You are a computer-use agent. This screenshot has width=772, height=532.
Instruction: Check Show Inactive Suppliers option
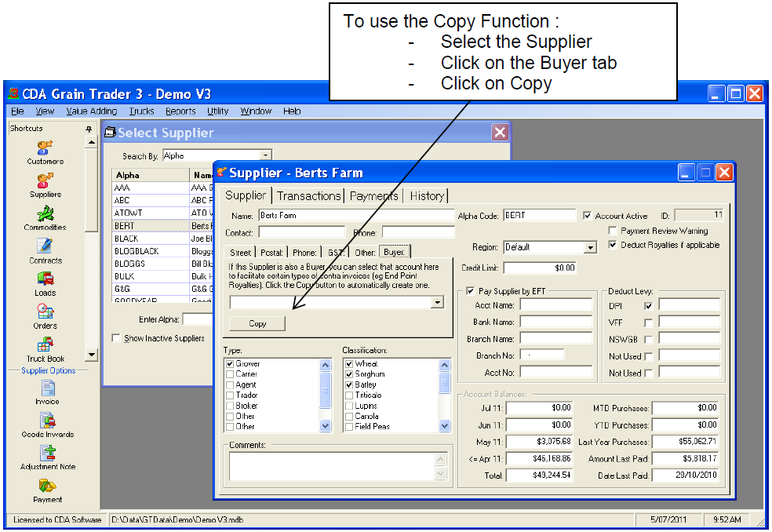(117, 339)
